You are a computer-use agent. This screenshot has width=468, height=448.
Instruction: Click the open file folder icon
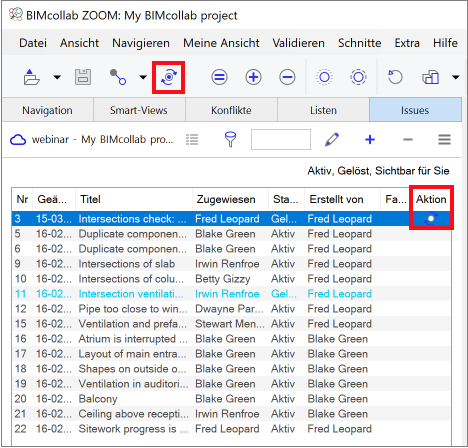point(32,77)
